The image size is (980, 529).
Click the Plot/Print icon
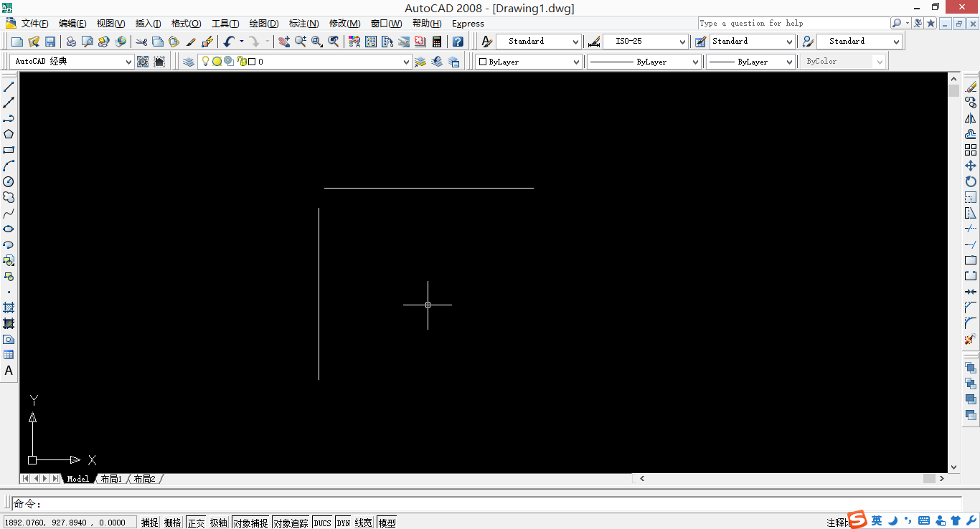point(71,42)
